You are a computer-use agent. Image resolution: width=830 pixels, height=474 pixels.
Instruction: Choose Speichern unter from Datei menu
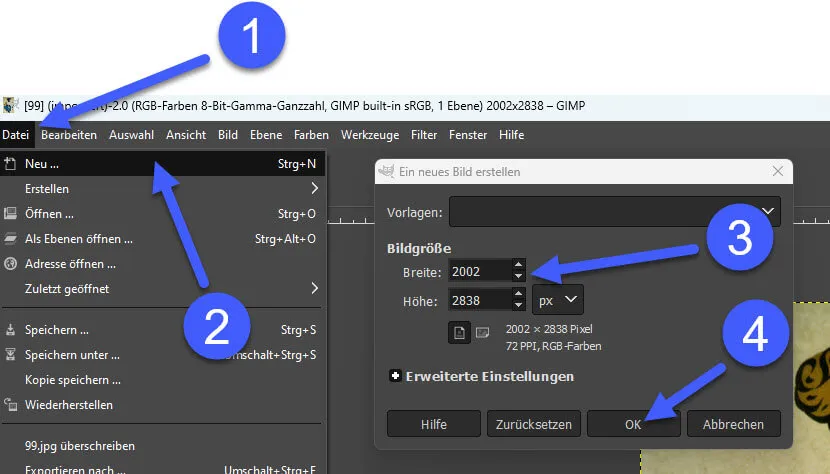pos(72,355)
